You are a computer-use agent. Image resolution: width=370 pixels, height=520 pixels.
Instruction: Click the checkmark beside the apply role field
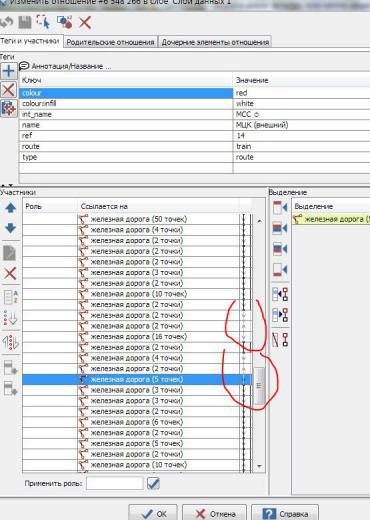click(153, 483)
